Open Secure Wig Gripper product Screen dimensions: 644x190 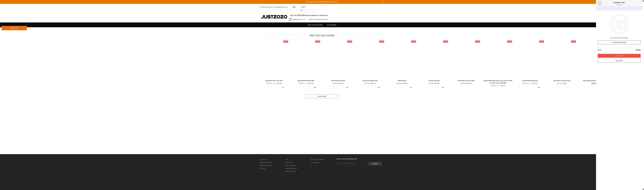(498, 82)
